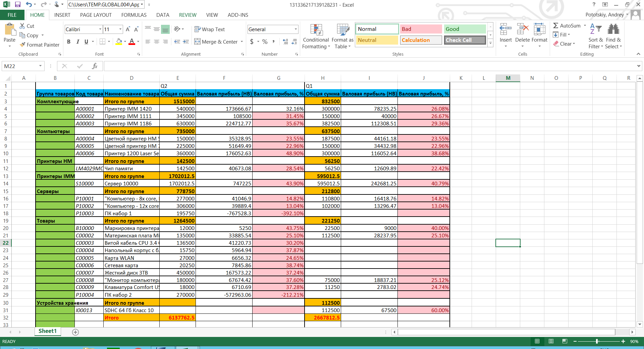The image size is (644, 349).
Task: Click the AutoSum sigma icon
Action: pos(556,25)
